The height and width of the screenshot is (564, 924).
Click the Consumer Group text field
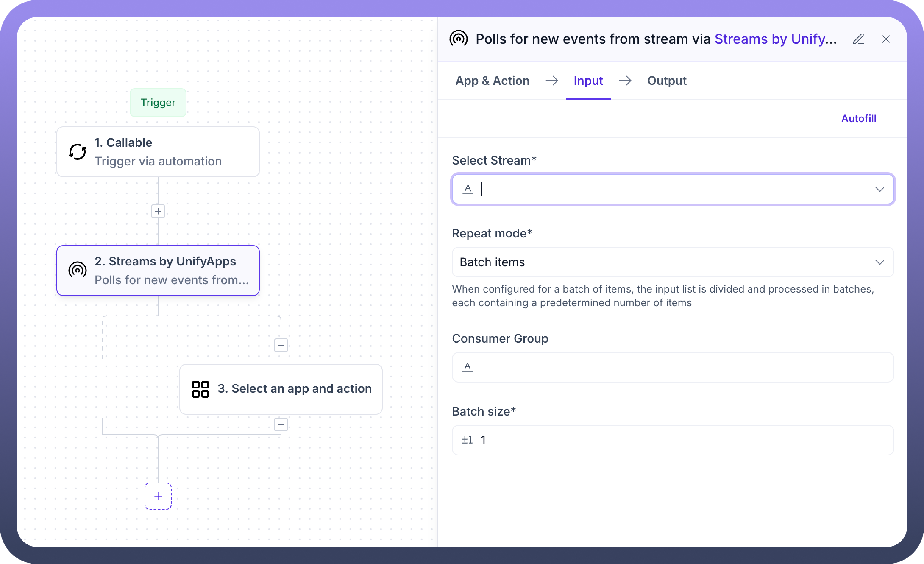(673, 367)
